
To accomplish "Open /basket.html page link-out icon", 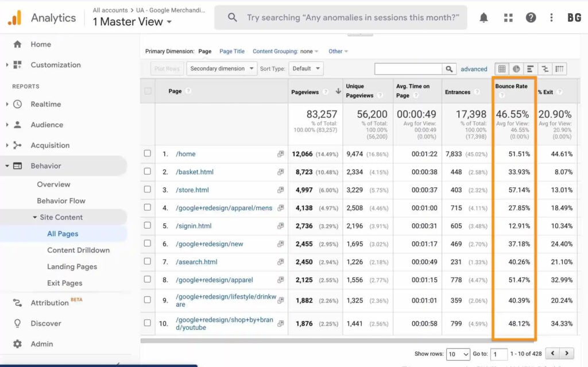I will (x=280, y=172).
